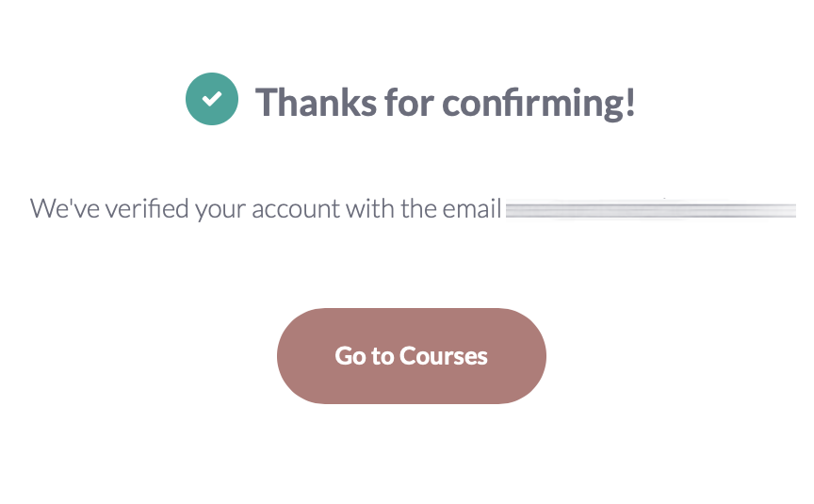Click the end of the blurred email
Viewport: 814px width, 504px height.
tap(791, 208)
